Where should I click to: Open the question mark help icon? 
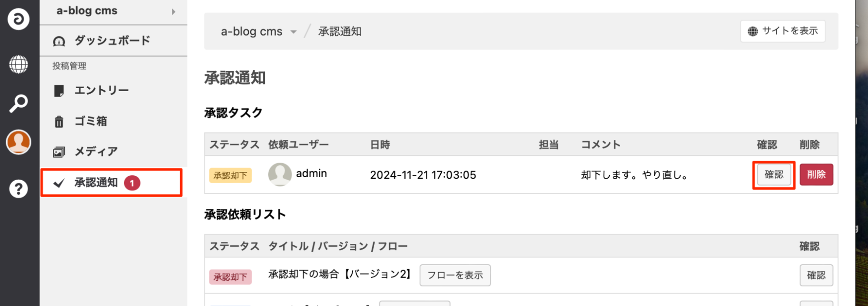point(18,189)
